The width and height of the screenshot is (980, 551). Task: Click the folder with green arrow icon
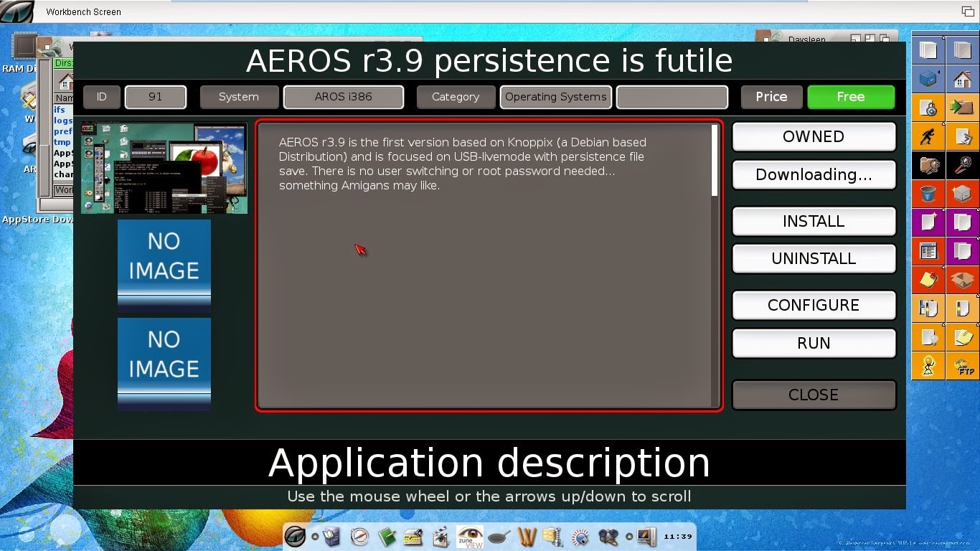click(x=963, y=108)
